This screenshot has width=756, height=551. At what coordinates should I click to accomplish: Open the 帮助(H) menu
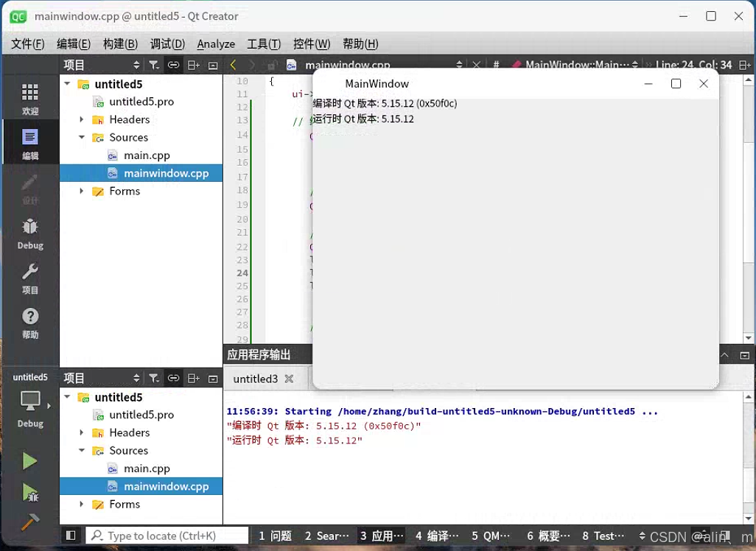360,44
